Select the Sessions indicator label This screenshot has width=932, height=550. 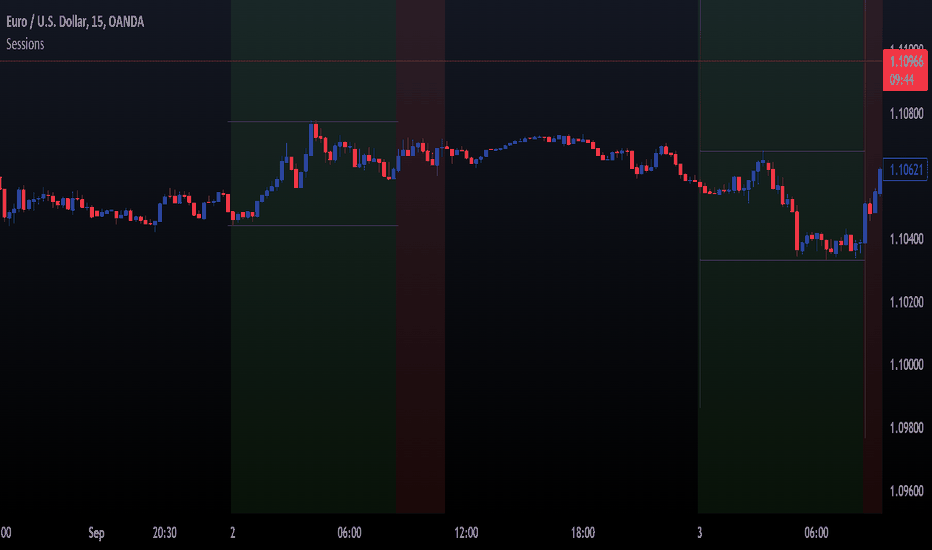pos(25,44)
